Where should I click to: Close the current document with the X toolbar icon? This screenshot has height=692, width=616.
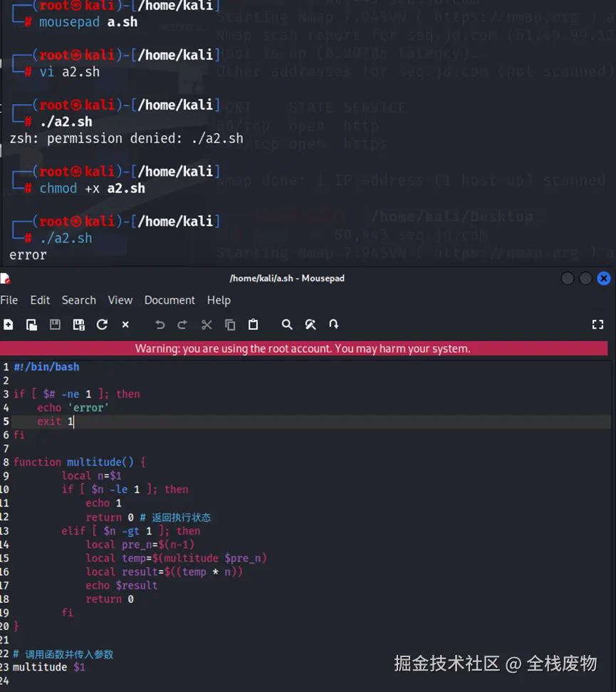(125, 325)
